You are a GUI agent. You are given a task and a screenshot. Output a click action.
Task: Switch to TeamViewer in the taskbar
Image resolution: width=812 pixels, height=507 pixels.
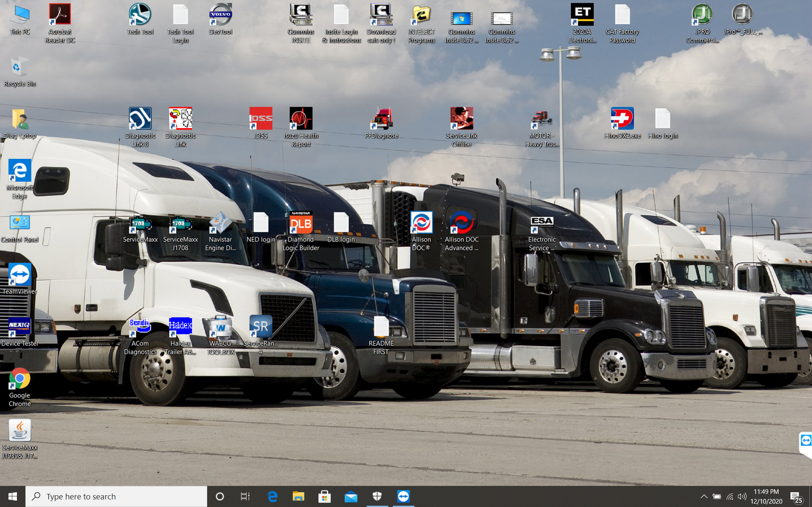[403, 496]
